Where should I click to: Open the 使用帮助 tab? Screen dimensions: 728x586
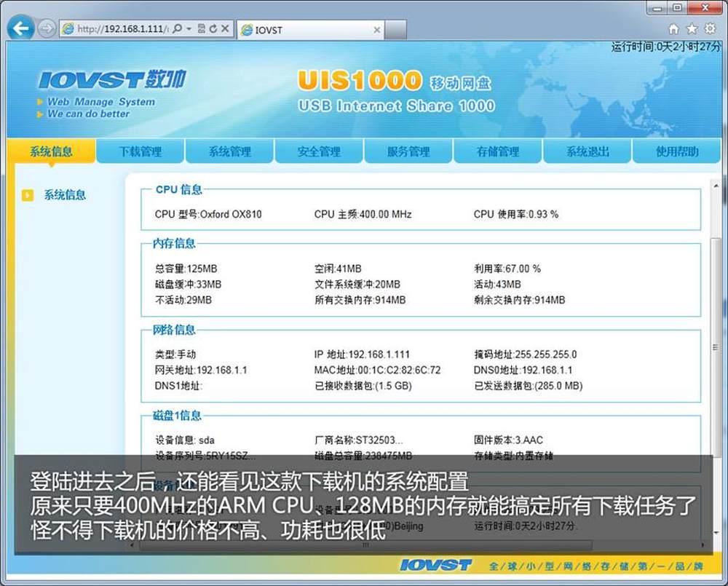tap(677, 151)
